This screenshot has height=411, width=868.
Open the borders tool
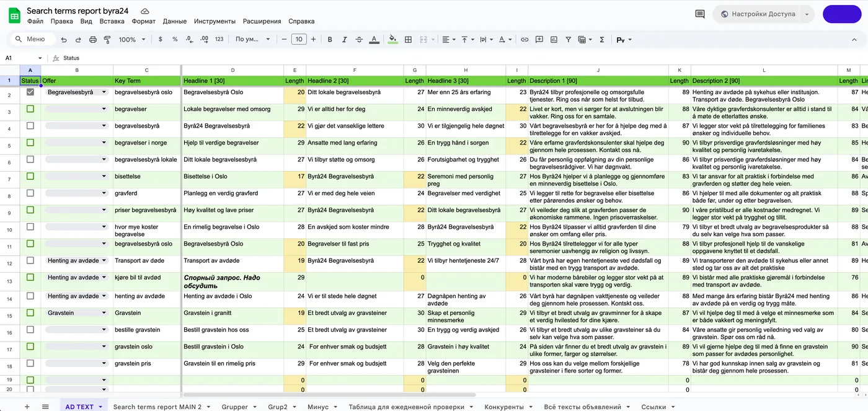(x=409, y=40)
